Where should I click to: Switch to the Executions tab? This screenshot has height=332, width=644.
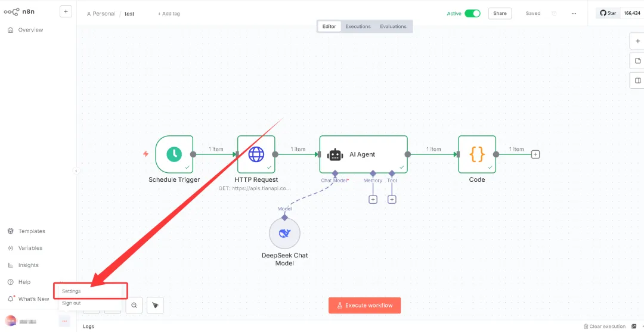[x=358, y=26]
